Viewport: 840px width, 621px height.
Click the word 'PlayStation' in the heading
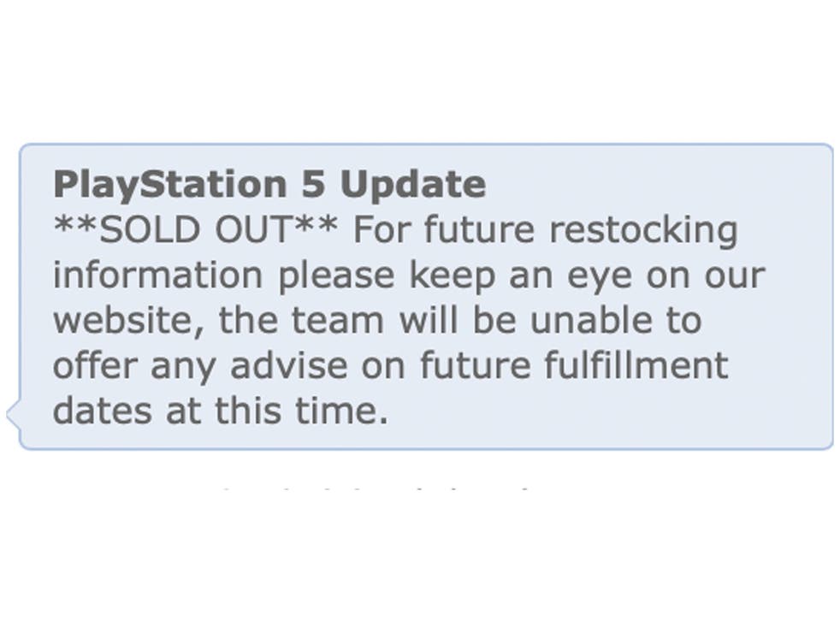170,186
